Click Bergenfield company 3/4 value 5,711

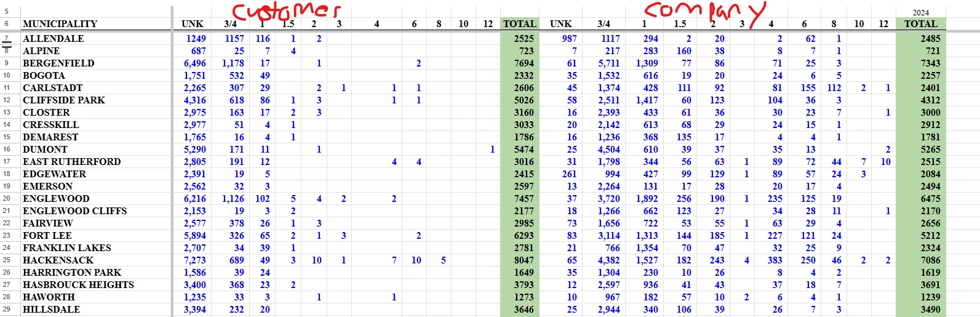click(x=608, y=63)
